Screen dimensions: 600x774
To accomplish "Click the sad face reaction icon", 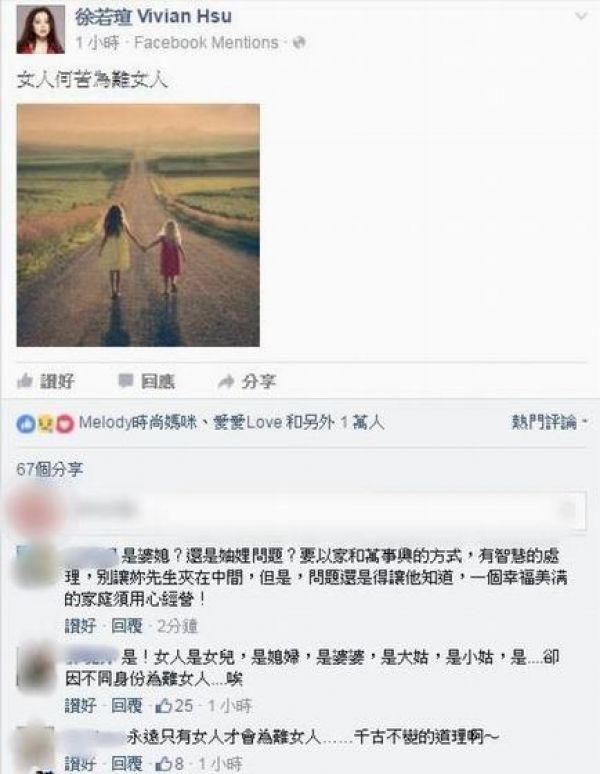I will point(45,424).
